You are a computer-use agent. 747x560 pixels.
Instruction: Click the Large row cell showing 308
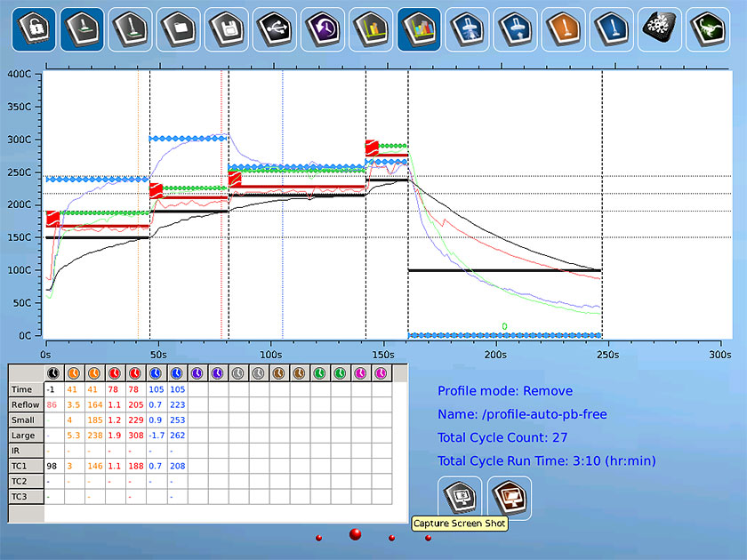click(x=136, y=436)
